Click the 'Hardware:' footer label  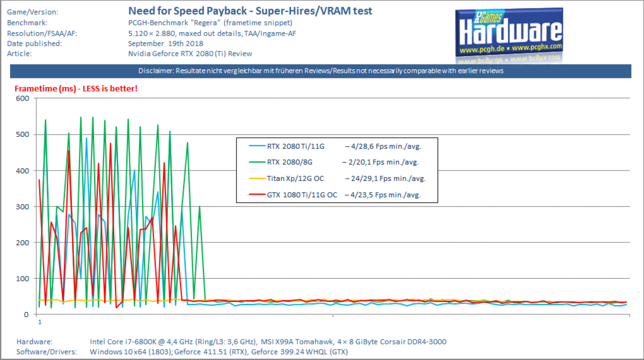point(34,341)
